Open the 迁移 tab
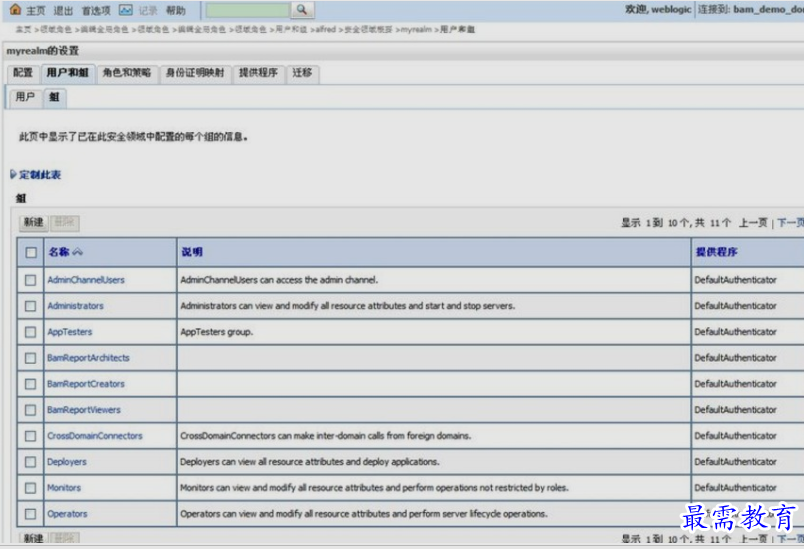The width and height of the screenshot is (804, 549). 302,73
